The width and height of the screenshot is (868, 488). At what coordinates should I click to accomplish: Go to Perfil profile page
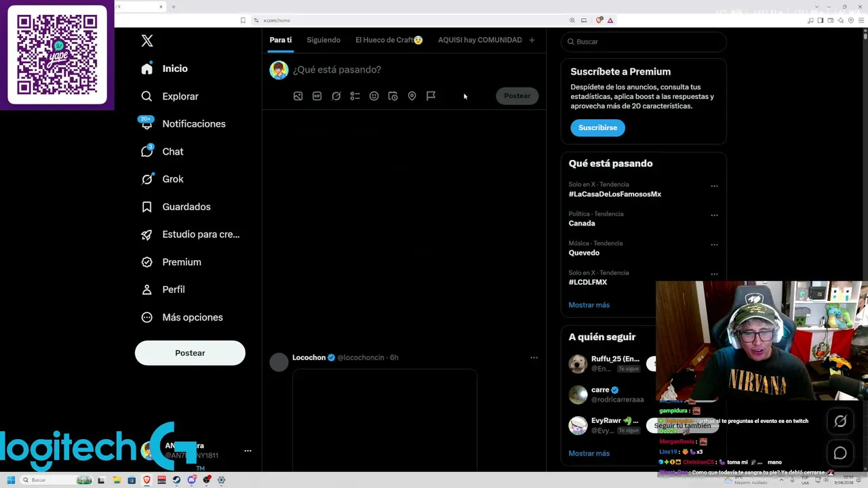pos(163,289)
